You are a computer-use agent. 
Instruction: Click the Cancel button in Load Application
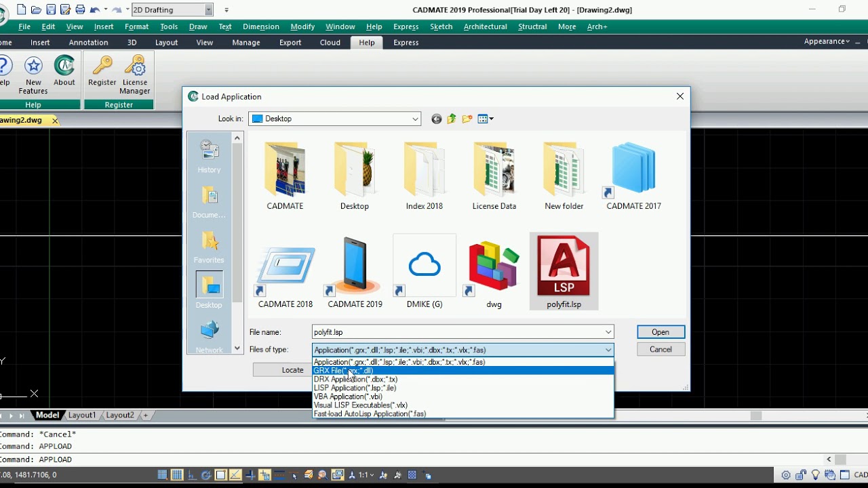[660, 350]
